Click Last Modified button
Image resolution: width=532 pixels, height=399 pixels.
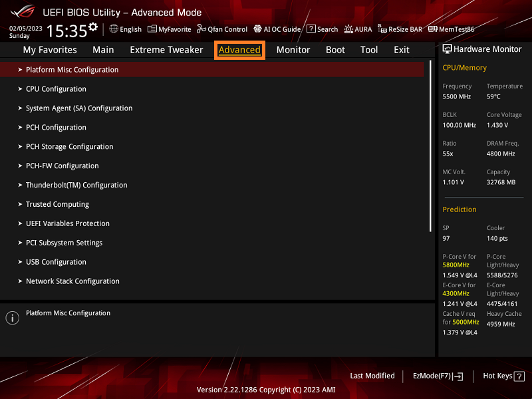point(372,376)
